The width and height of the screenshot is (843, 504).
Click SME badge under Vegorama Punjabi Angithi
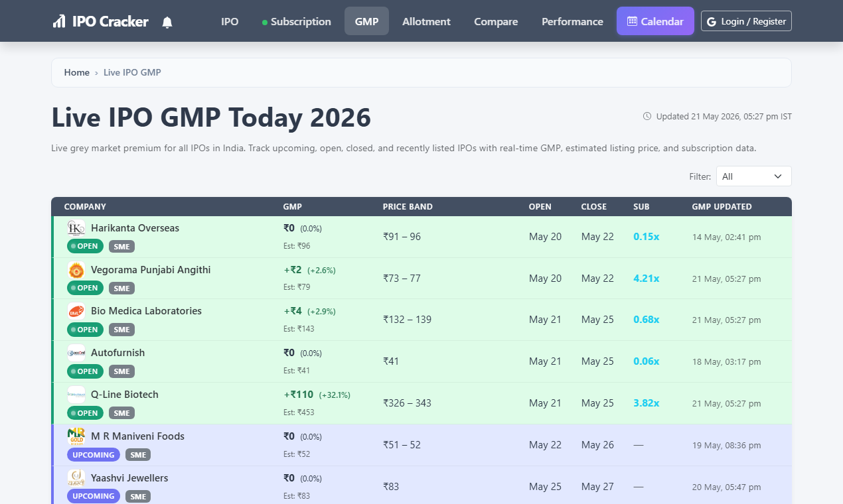(121, 288)
